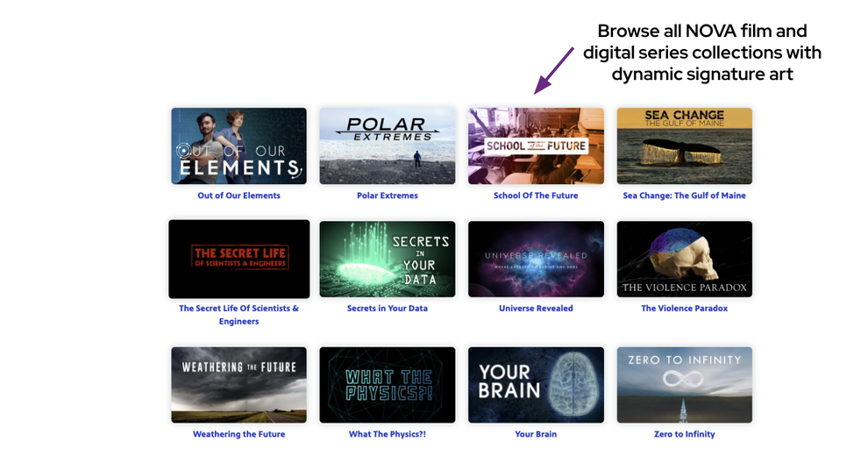Click the Polar Extremes thumbnail image
This screenshot has width=868, height=470.
387,146
